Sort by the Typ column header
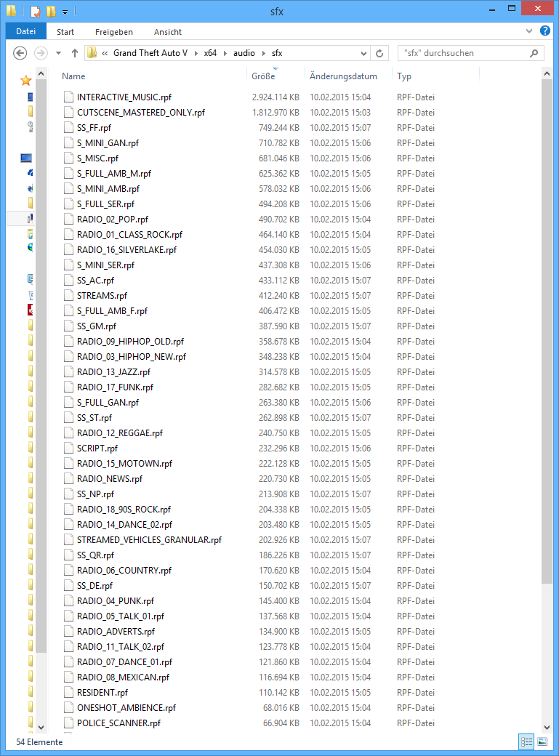The image size is (559, 756). click(404, 76)
